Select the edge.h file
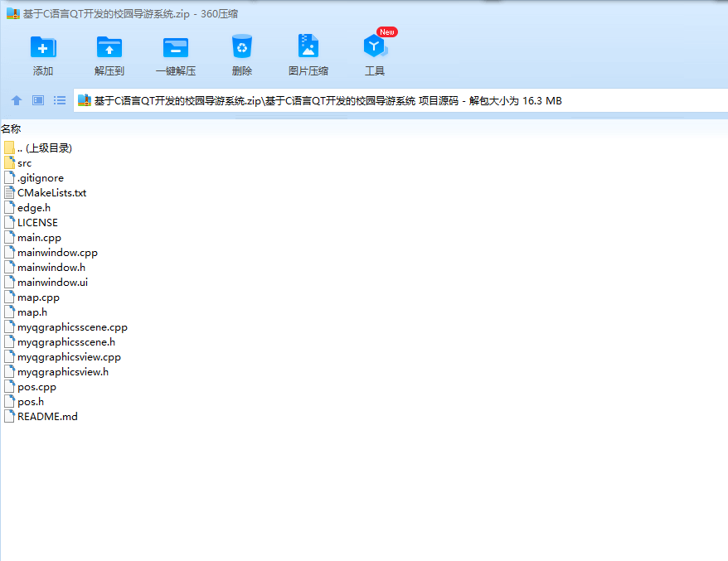This screenshot has height=561, width=728. tap(27, 207)
